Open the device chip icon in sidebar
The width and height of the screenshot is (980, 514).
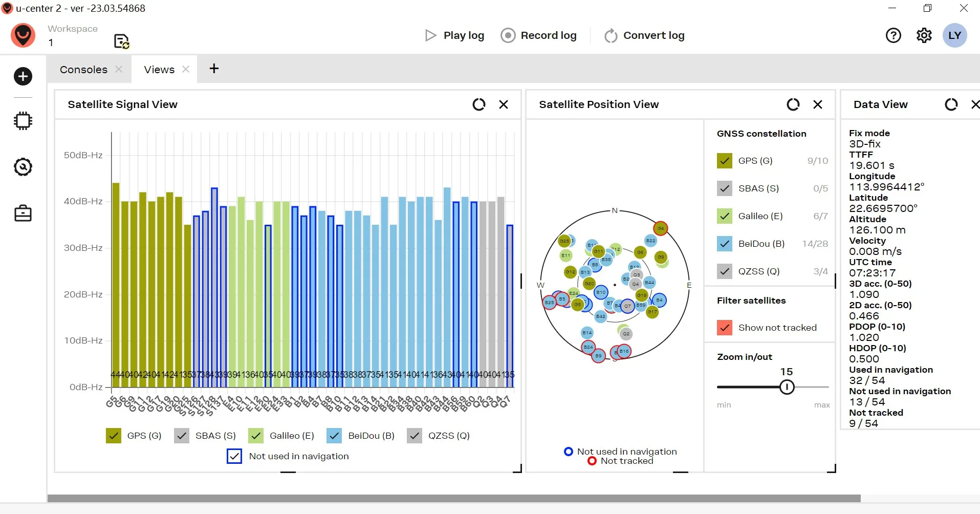pos(23,121)
